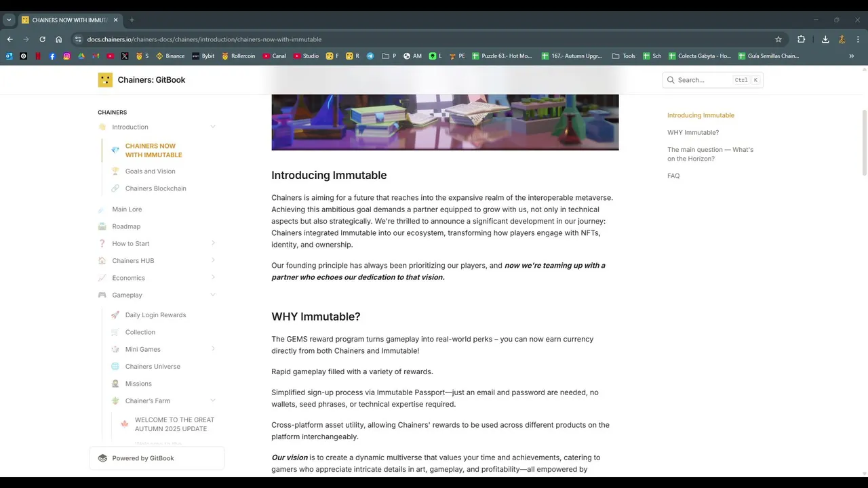Collapse the Chainer's Farm chevron

tap(213, 401)
